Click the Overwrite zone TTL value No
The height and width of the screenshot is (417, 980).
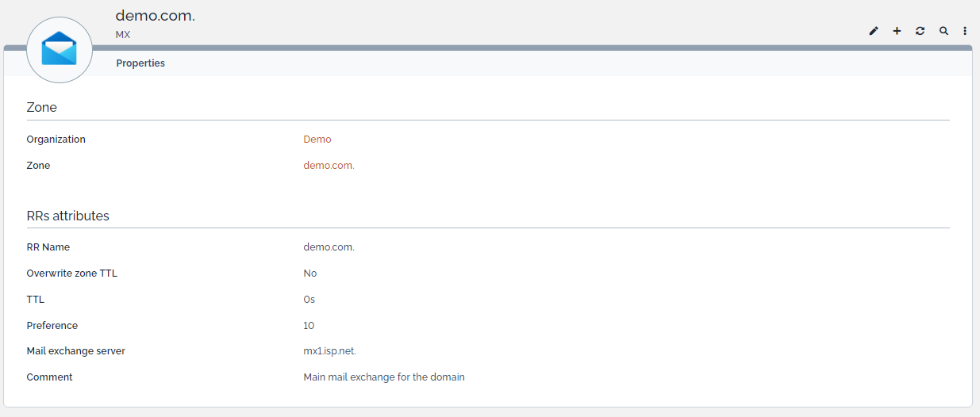309,274
